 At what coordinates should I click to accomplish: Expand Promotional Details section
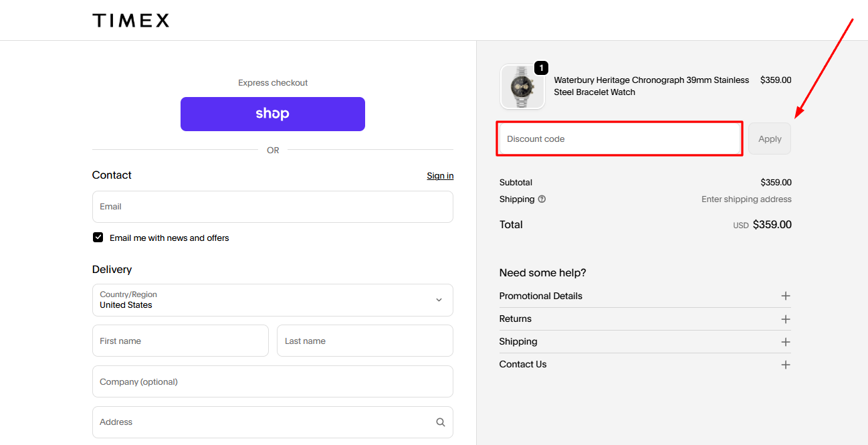click(x=645, y=296)
